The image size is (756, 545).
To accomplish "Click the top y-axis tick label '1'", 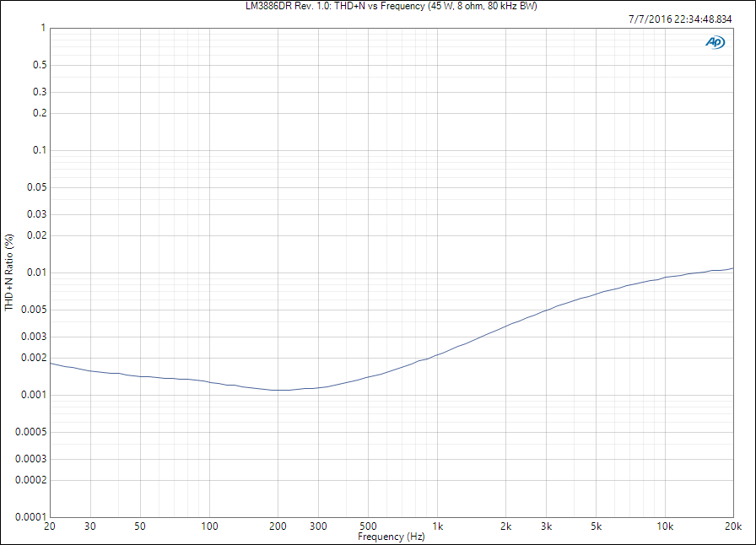I will point(43,28).
